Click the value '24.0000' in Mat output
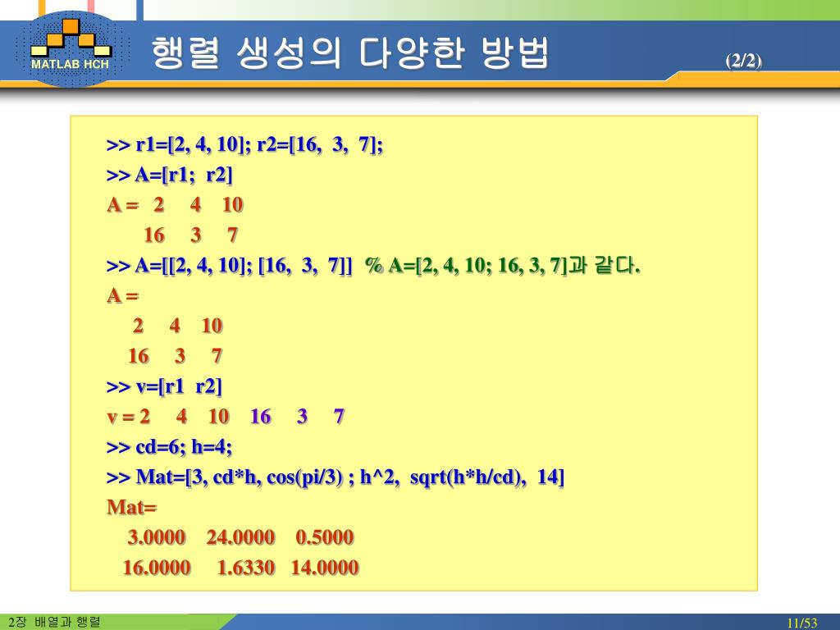 (240, 537)
